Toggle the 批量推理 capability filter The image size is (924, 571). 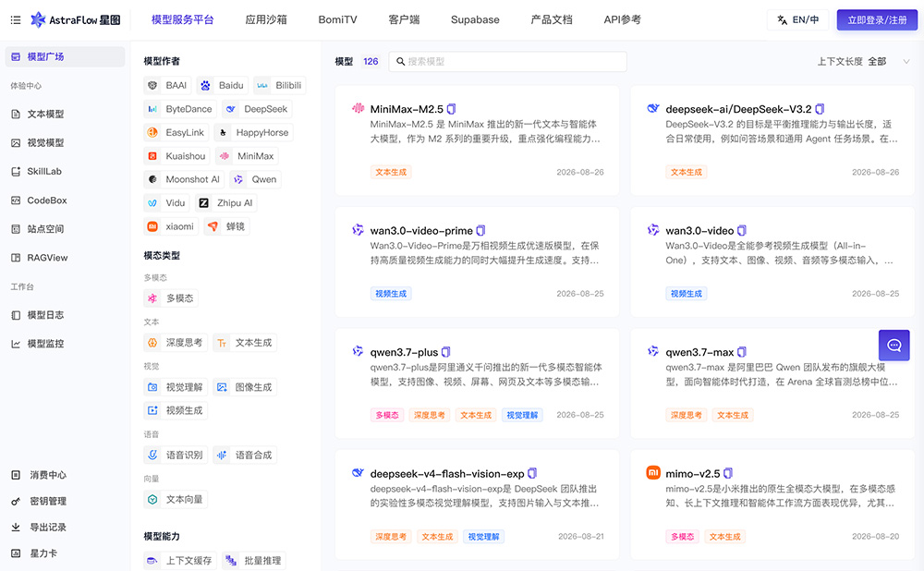point(254,561)
